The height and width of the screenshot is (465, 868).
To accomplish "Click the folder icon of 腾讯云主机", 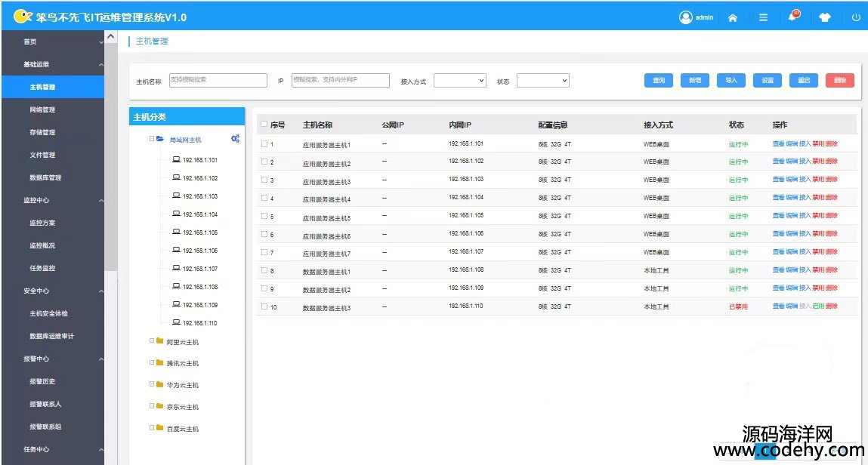I will tap(160, 362).
